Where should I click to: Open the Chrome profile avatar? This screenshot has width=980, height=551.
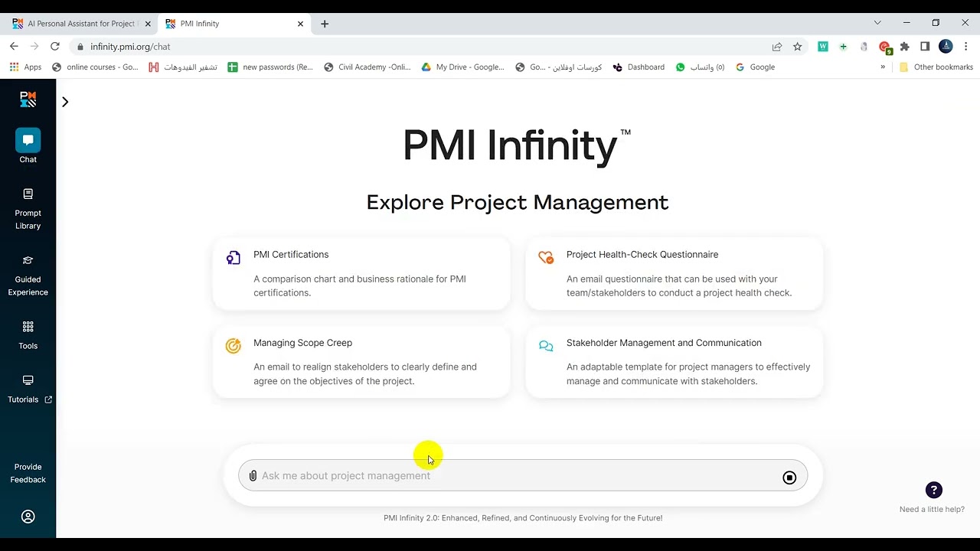pos(946,47)
